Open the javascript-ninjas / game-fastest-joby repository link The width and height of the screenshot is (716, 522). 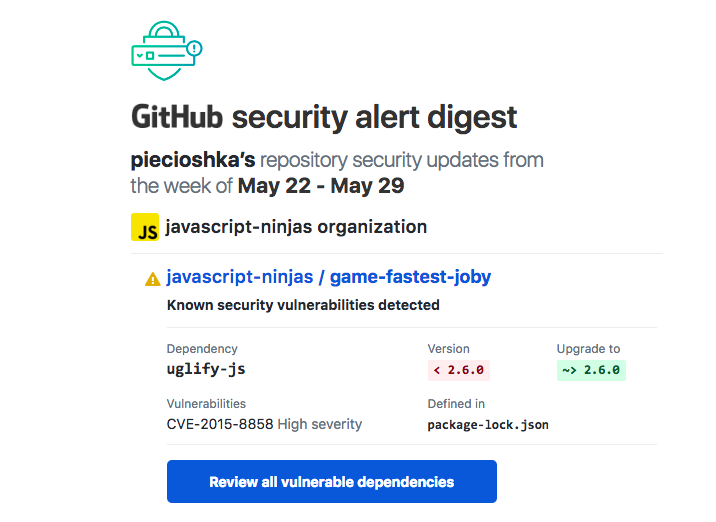[329, 277]
